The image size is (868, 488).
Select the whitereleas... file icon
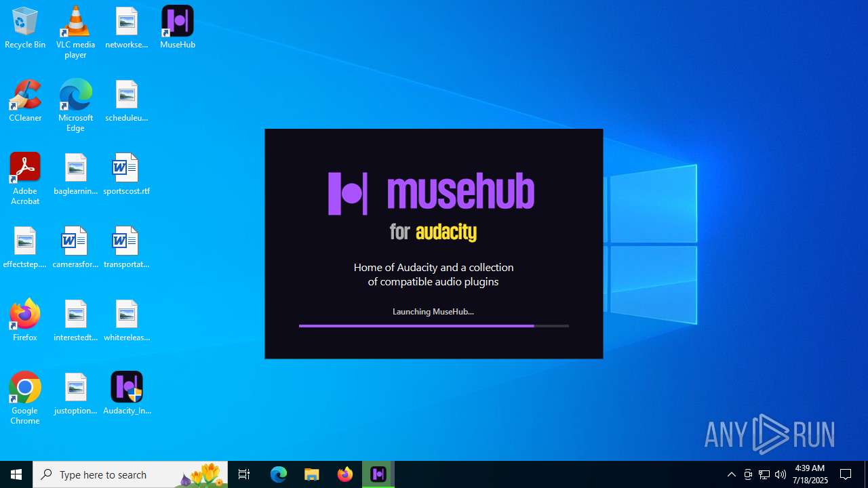tap(127, 321)
